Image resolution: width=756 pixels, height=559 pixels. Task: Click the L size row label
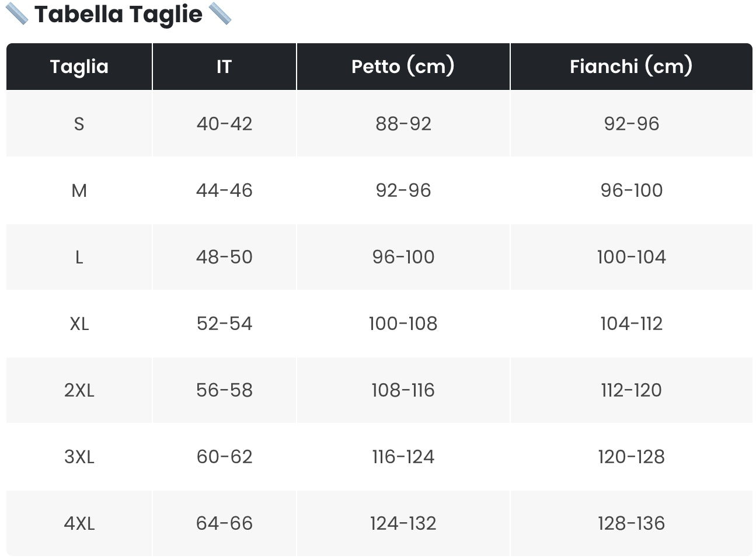coord(79,257)
